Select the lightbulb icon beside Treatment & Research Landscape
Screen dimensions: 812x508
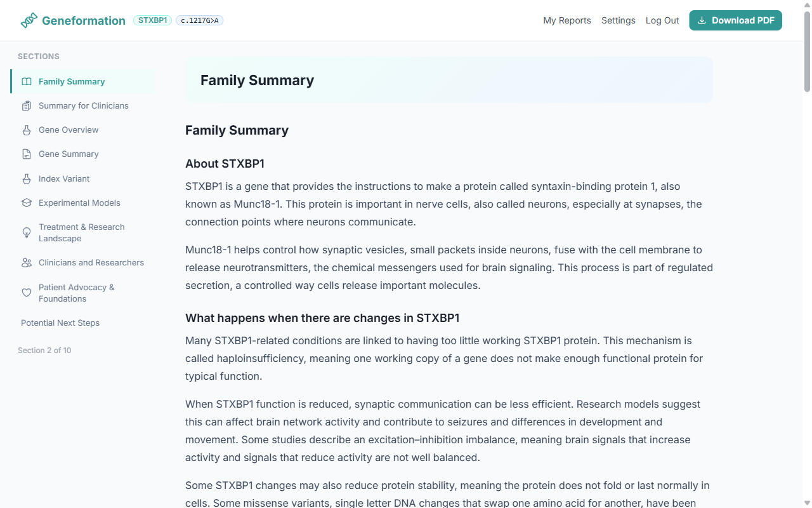point(27,232)
